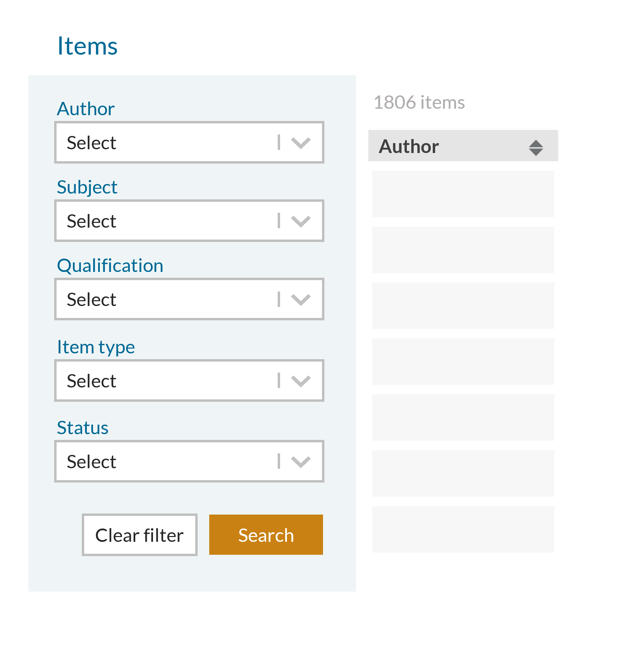Select the first placeholder result row
This screenshot has width=644, height=657.
tap(463, 194)
